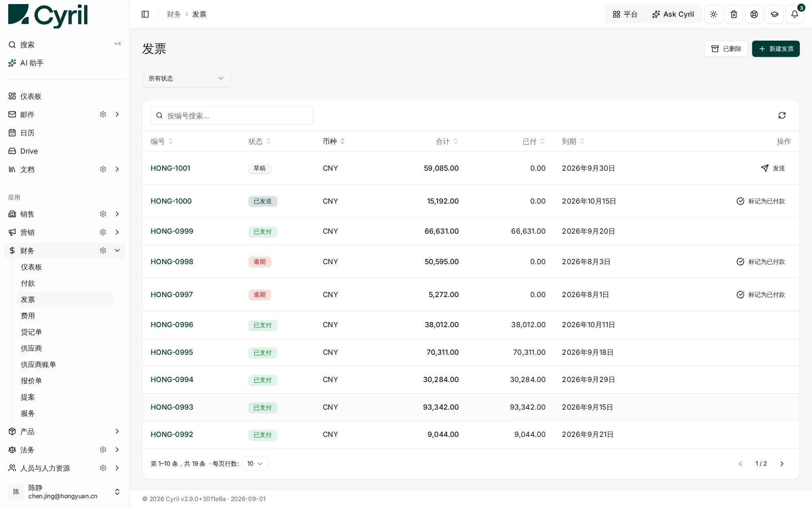Click the gear next to 财务
812x508 pixels.
103,251
